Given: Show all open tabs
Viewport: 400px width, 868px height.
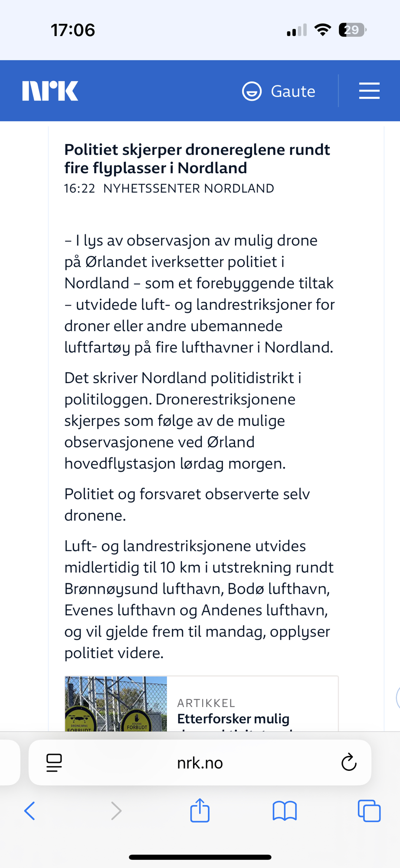Looking at the screenshot, I should pyautogui.click(x=369, y=811).
